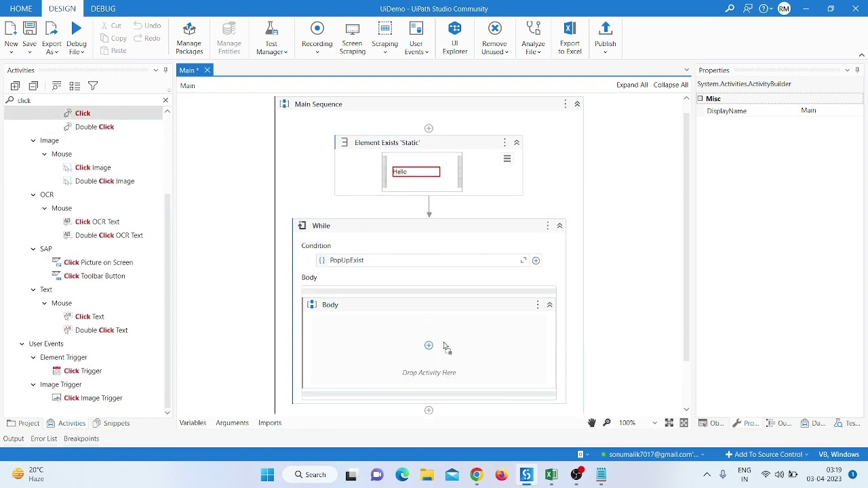The width and height of the screenshot is (868, 488).
Task: Open the Project panel tab
Action: point(23,423)
